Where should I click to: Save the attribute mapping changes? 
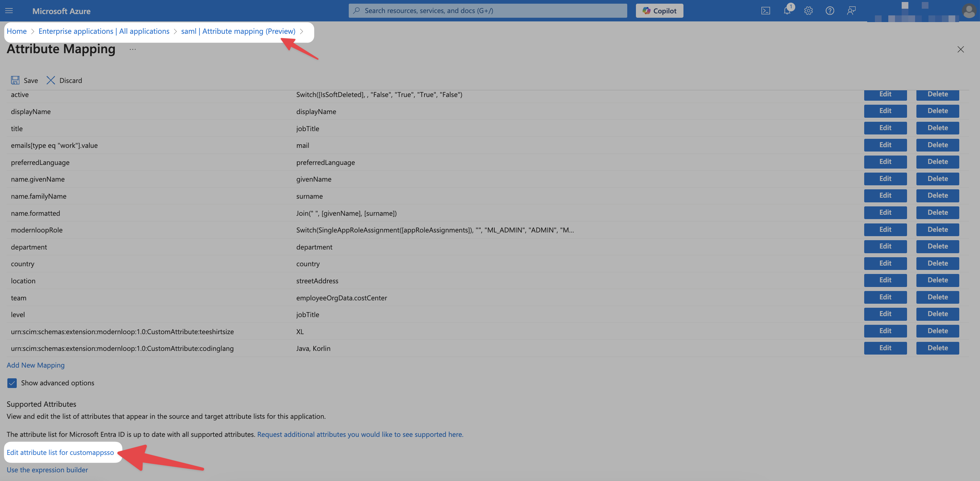pos(24,80)
